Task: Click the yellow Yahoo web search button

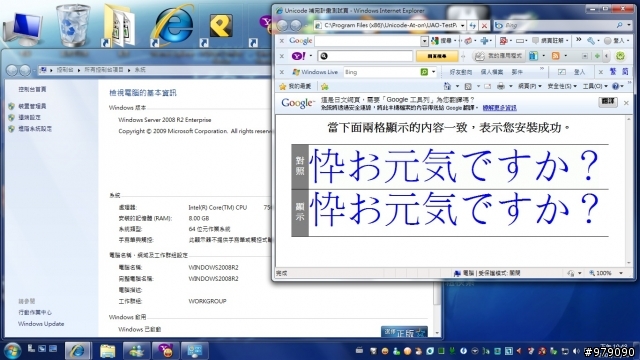Action: point(437,56)
